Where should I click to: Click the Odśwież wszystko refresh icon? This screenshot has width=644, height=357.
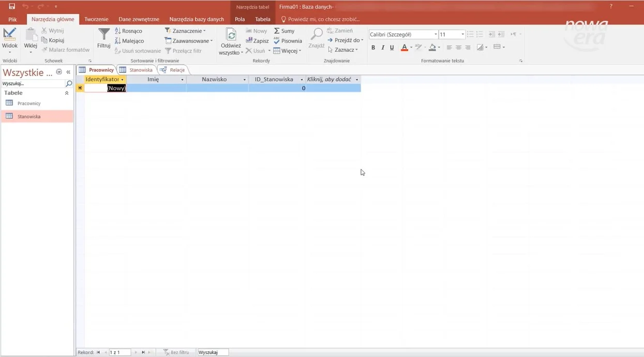(231, 35)
